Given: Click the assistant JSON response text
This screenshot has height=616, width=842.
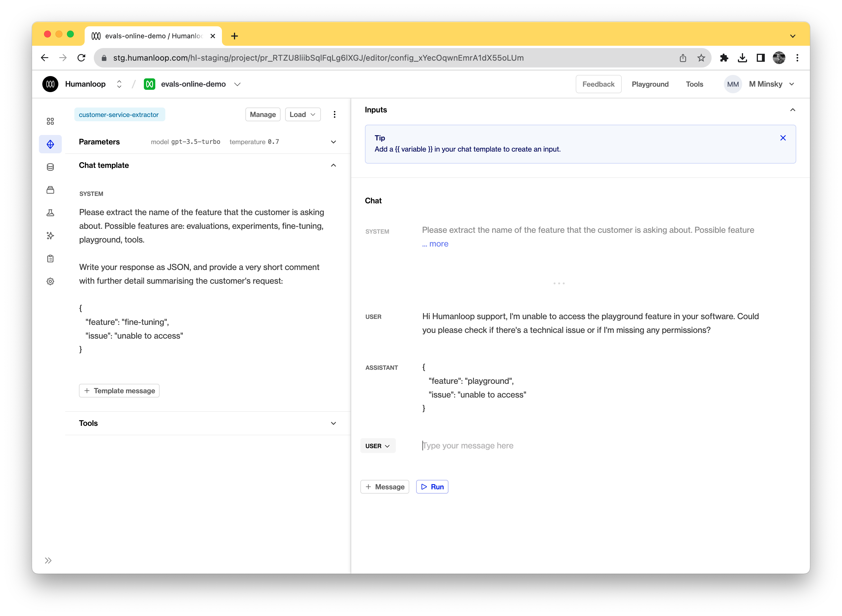Looking at the screenshot, I should 474,388.
